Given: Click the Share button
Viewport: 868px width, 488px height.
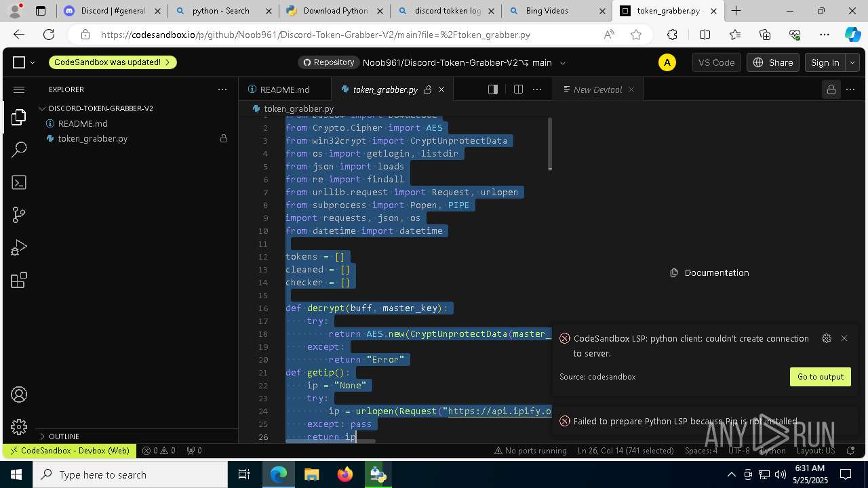Looking at the screenshot, I should (773, 62).
